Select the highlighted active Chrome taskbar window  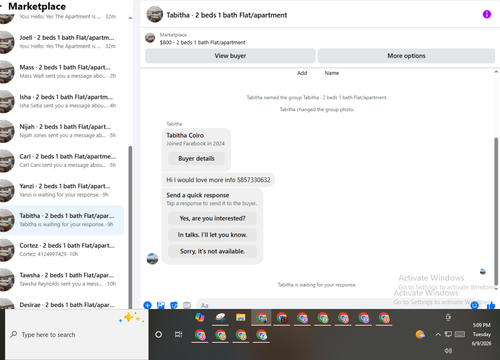tap(261, 318)
